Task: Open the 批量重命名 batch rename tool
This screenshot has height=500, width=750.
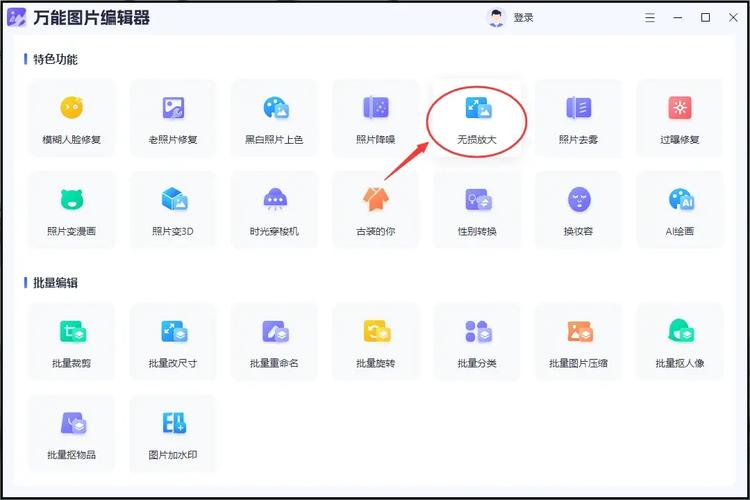Action: click(274, 342)
